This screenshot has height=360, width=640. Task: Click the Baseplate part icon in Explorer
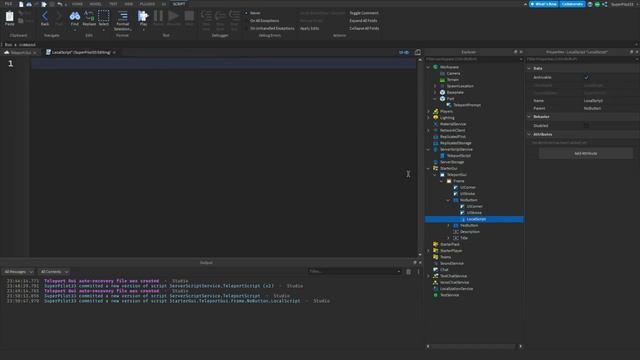point(442,92)
